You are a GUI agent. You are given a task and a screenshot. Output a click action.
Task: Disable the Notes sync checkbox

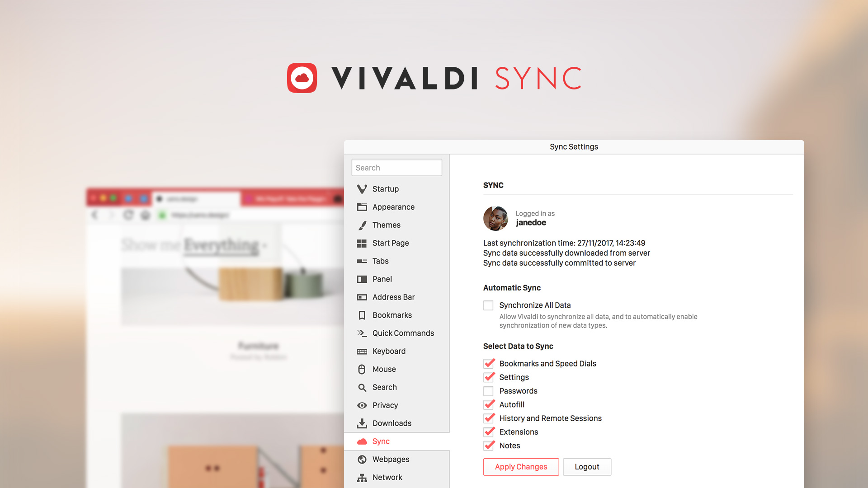pyautogui.click(x=489, y=446)
